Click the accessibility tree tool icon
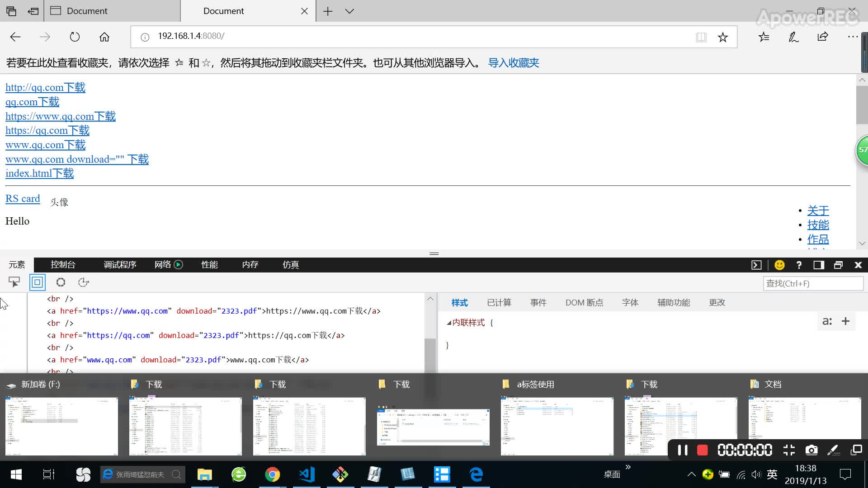Image resolution: width=868 pixels, height=488 pixels. coord(84,282)
